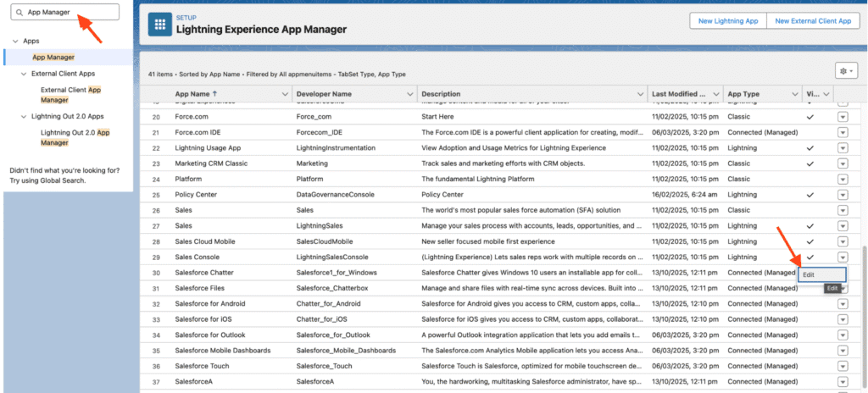This screenshot has height=393, width=868.
Task: Click the LightningSalesConsole developer name
Action: (332, 257)
